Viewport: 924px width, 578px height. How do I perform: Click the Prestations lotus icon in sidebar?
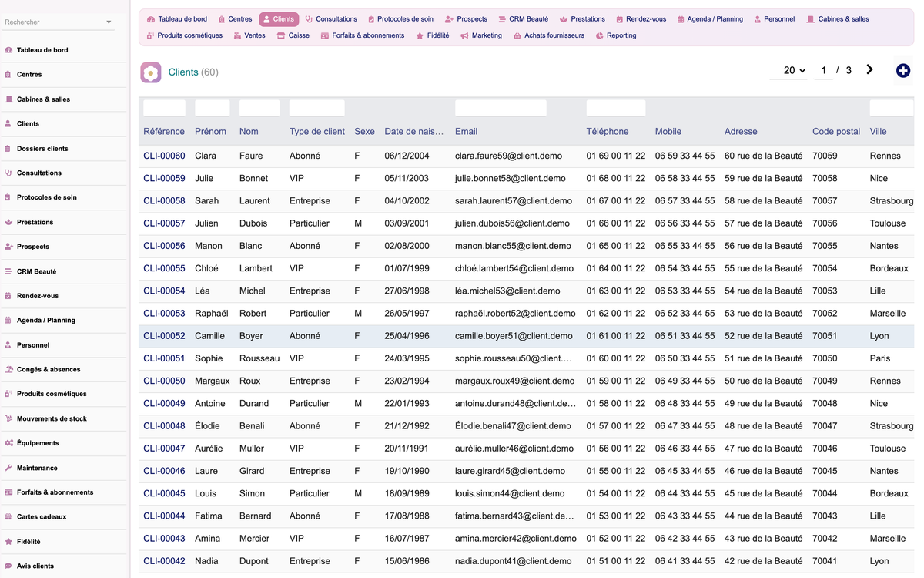coord(8,222)
